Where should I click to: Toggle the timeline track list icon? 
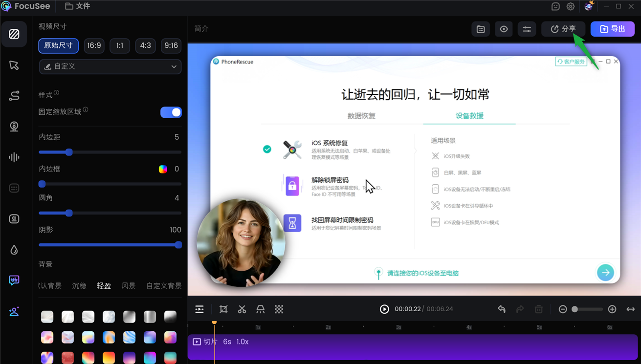coord(199,309)
